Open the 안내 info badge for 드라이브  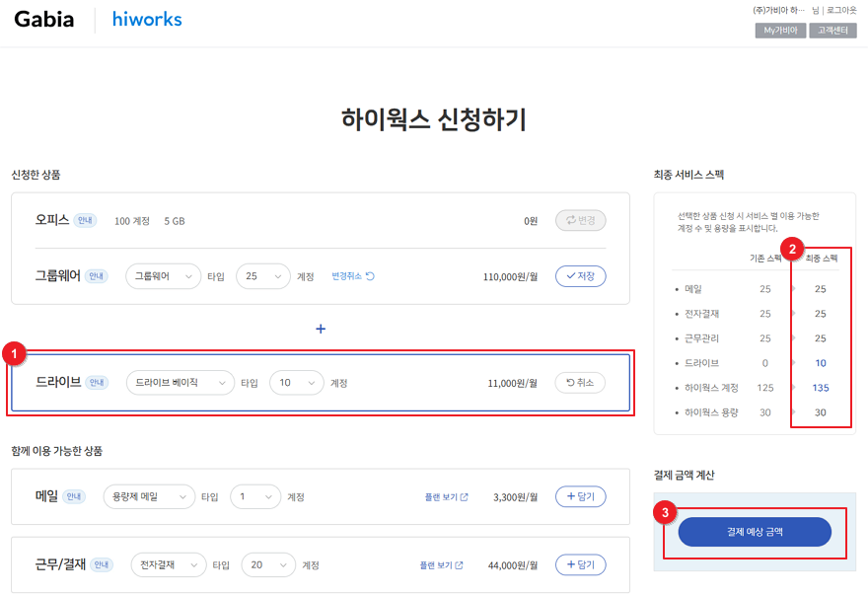pos(97,383)
